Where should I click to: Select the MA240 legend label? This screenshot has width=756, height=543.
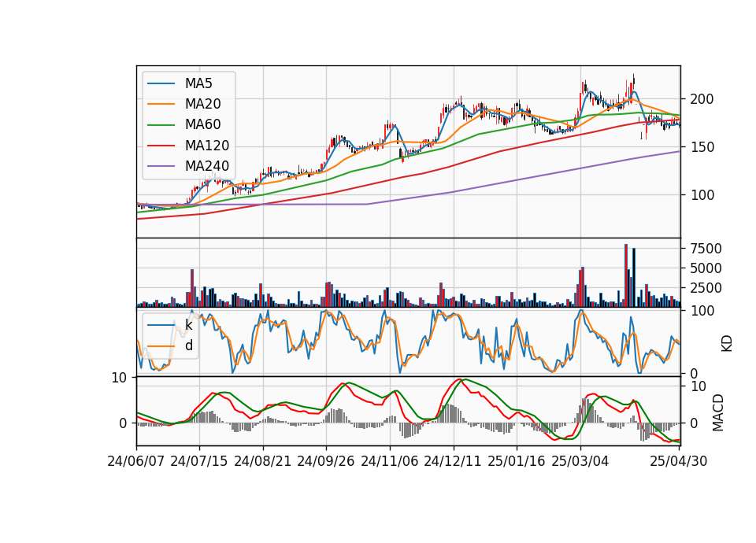207,166
